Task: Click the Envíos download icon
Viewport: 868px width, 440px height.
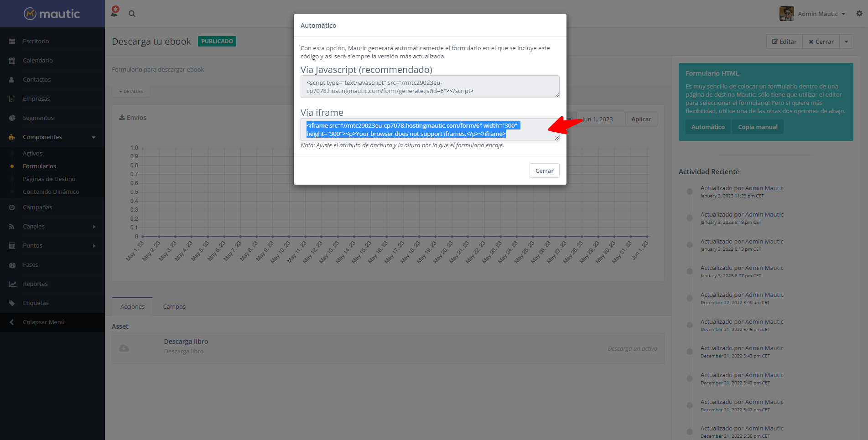Action: click(122, 118)
